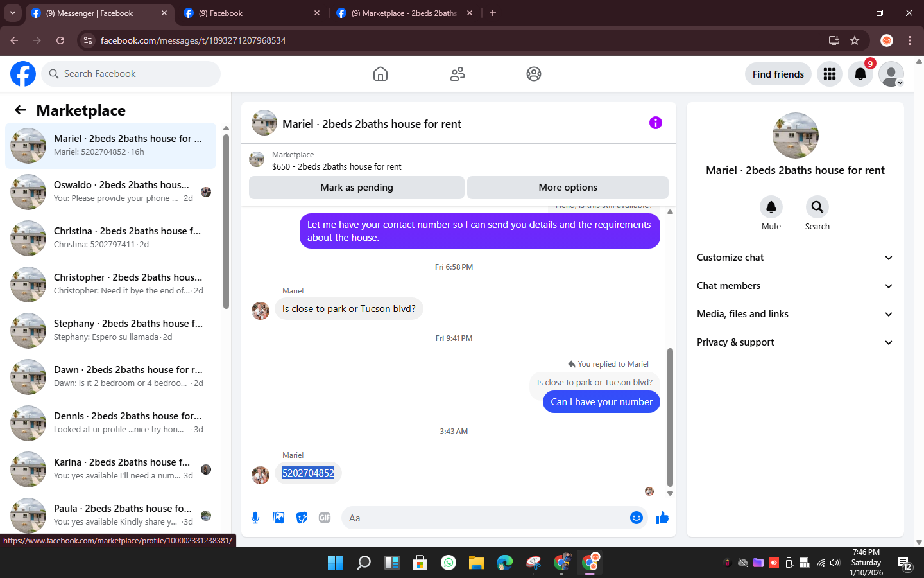Click the Mark as pending button
The width and height of the screenshot is (924, 578).
point(357,188)
